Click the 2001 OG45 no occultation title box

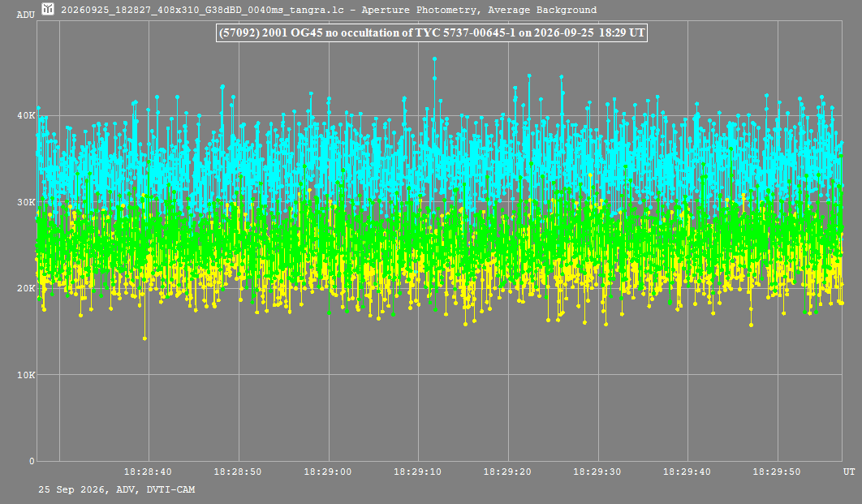pyautogui.click(x=432, y=32)
